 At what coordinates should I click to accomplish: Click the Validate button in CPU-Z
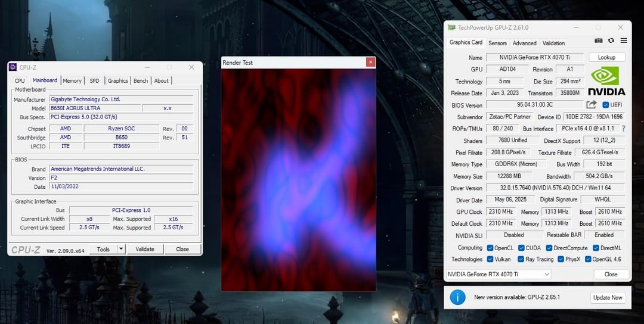(x=145, y=249)
